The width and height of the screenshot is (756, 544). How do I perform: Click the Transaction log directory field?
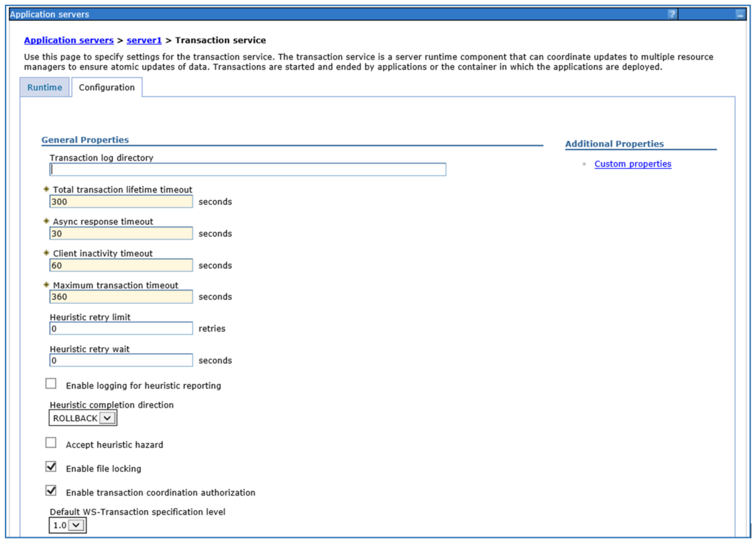coord(248,170)
